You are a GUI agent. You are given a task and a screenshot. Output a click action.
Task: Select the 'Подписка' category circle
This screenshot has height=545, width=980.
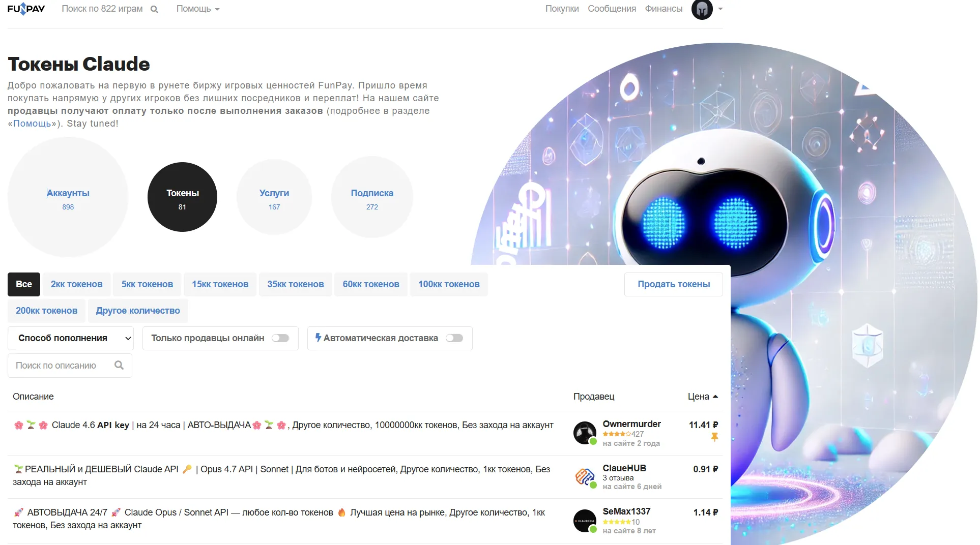372,197
